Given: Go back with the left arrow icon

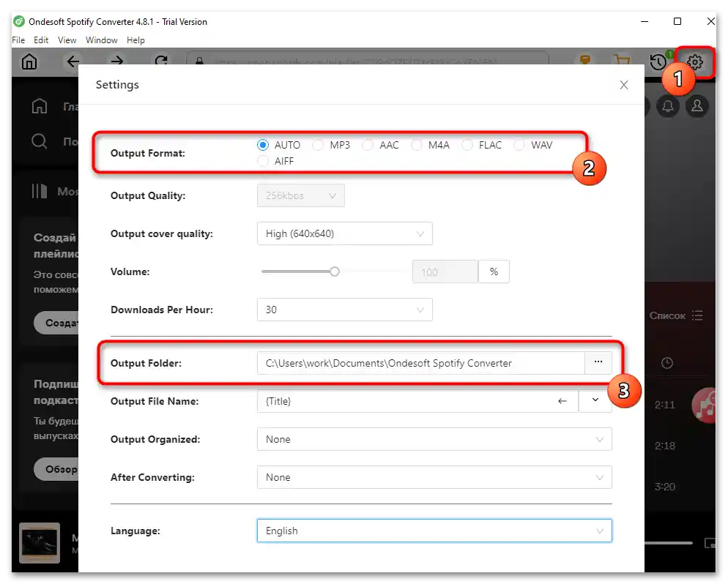Looking at the screenshot, I should pyautogui.click(x=73, y=61).
